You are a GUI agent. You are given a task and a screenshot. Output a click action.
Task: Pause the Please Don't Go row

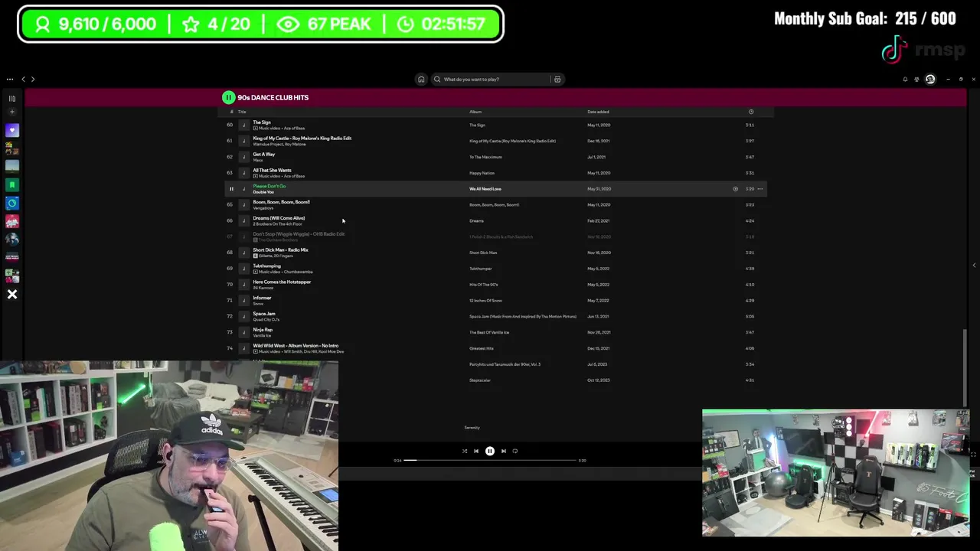click(231, 189)
